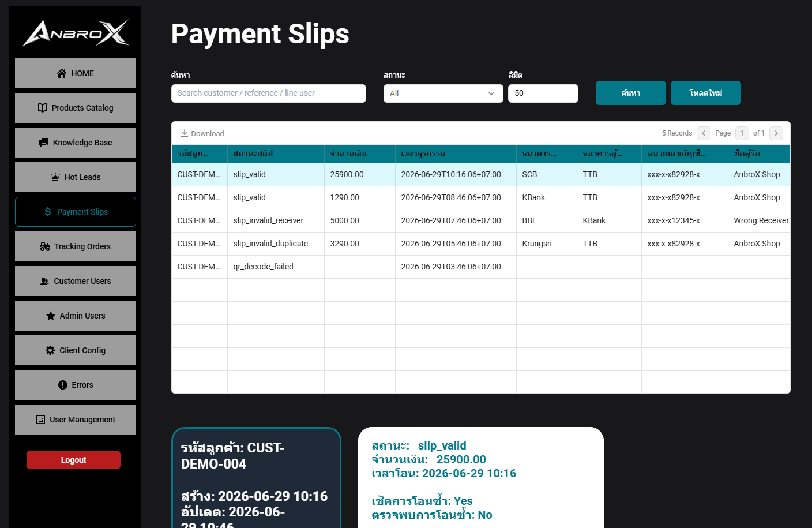Click the Payment Slips dollar icon
The width and height of the screenshot is (812, 528).
[x=48, y=212]
